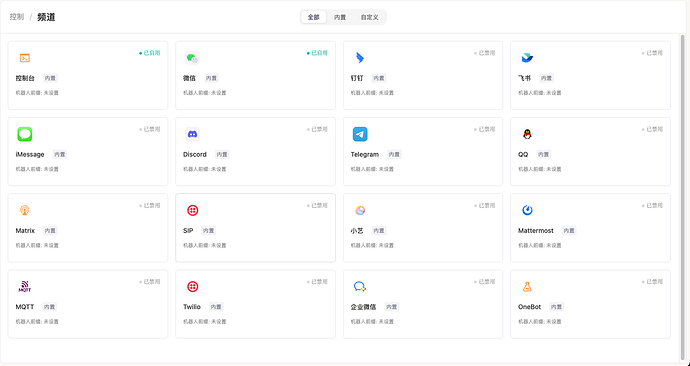This screenshot has width=690, height=366.
Task: Click the colorful 小艺 orb icon
Action: click(x=360, y=210)
